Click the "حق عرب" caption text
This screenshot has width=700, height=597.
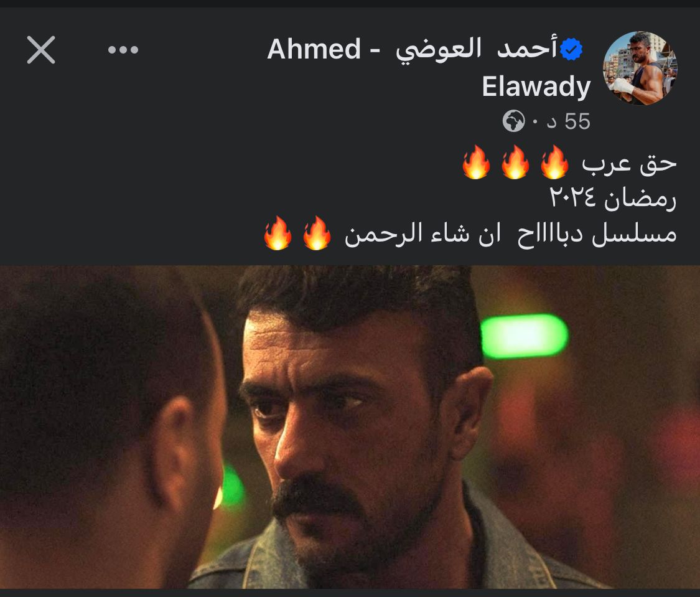630,164
